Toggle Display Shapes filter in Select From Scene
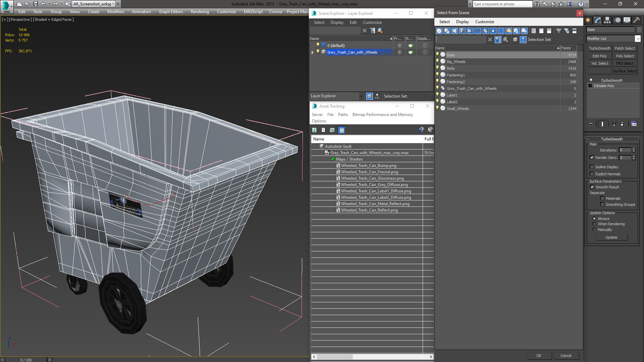644x362 pixels. pos(447,31)
